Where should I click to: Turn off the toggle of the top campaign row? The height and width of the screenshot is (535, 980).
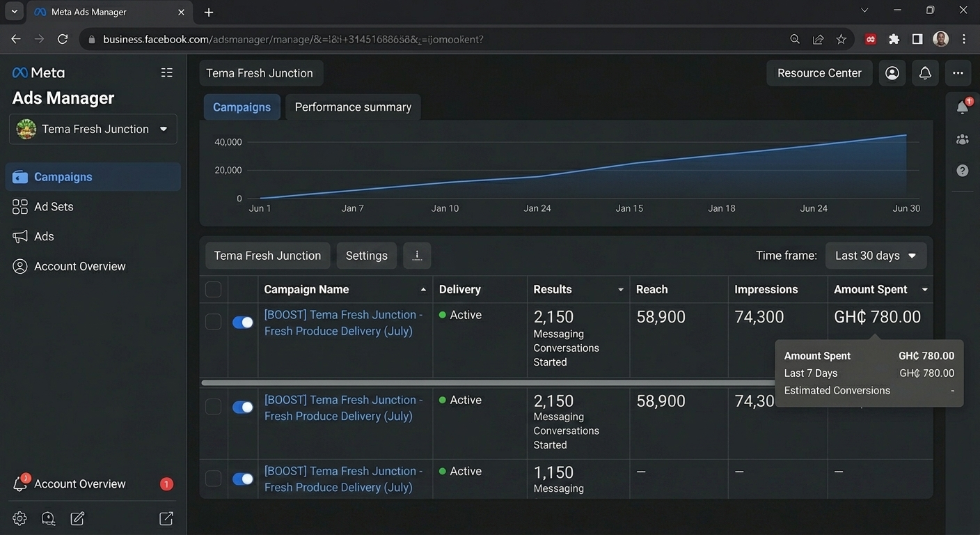[243, 323]
